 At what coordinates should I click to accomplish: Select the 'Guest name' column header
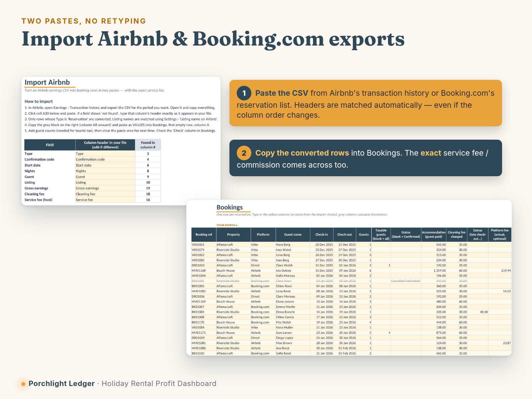pos(293,235)
